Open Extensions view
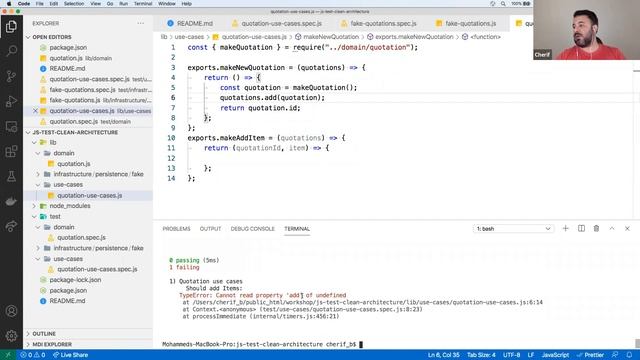The image size is (640, 360). 11,151
